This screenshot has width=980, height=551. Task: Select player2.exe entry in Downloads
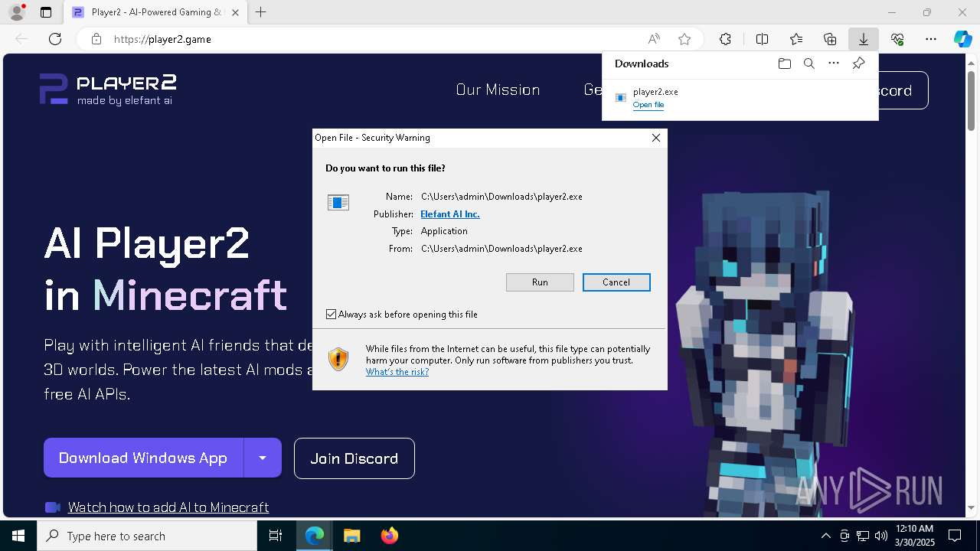pyautogui.click(x=740, y=98)
